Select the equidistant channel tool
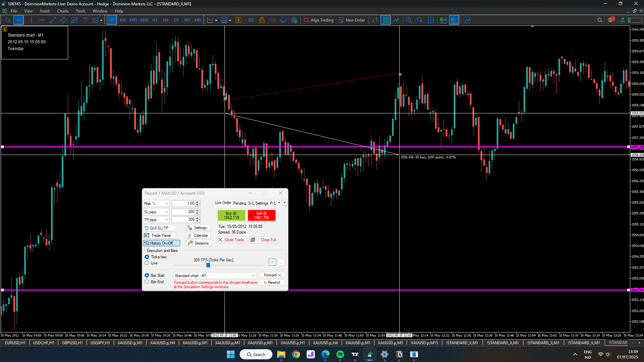Viewport: 644px width, 362px height. [x=63, y=20]
